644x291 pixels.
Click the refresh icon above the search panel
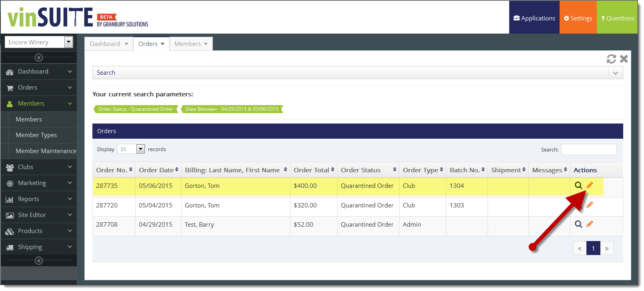[611, 59]
